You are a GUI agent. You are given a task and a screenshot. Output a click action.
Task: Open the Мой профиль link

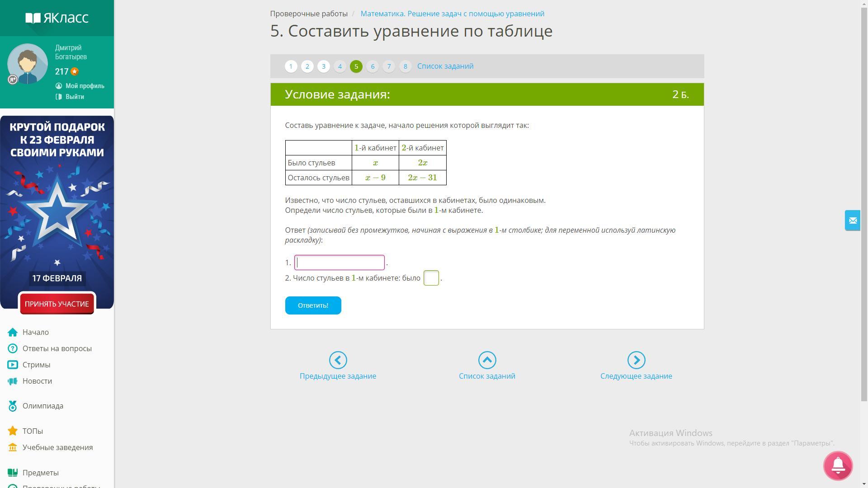[x=85, y=86]
